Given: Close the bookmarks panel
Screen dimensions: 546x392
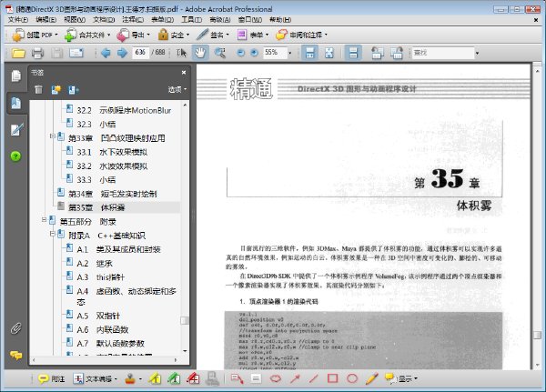Looking at the screenshot, I should coord(184,73).
